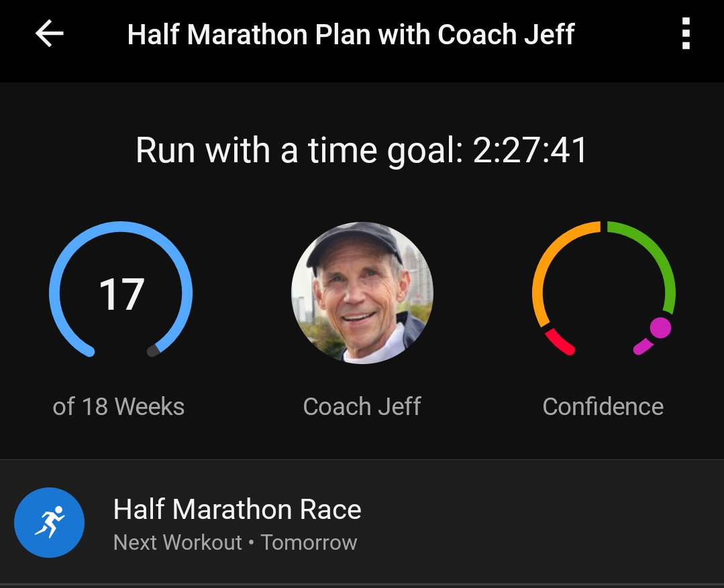Tap the magenta dot on confidence gauge
The width and height of the screenshot is (724, 588).
click(660, 327)
